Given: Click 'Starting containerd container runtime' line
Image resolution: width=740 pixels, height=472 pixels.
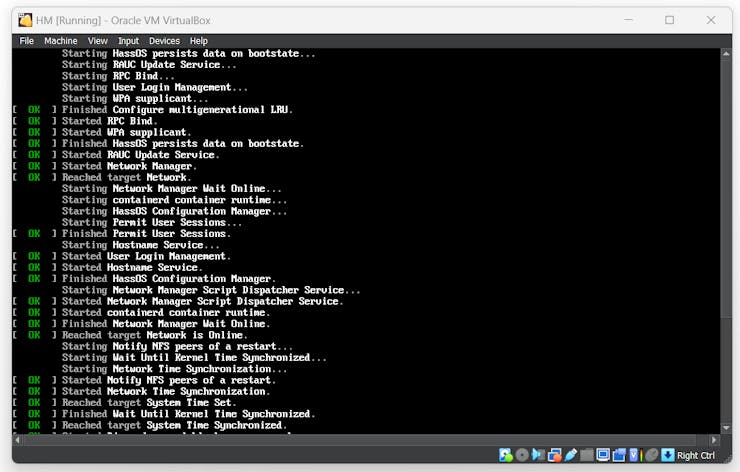Looking at the screenshot, I should (174, 200).
